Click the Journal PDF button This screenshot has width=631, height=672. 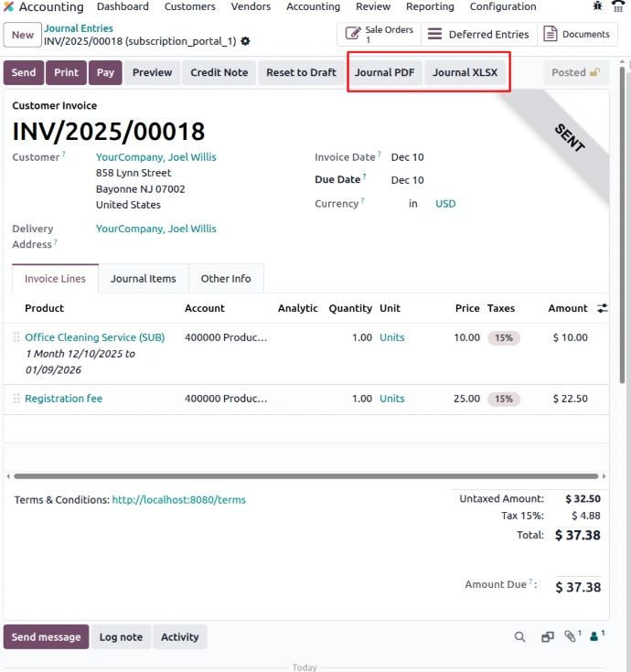tap(385, 72)
